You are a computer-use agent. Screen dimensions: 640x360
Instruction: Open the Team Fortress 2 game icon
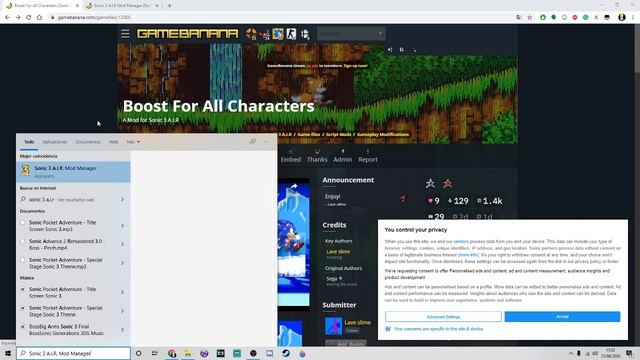251,33
